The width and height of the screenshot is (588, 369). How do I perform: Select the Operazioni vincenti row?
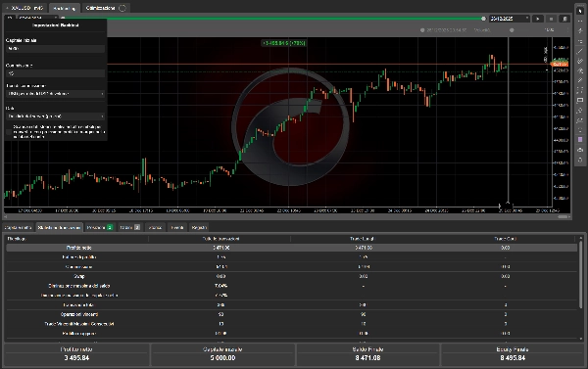point(291,314)
